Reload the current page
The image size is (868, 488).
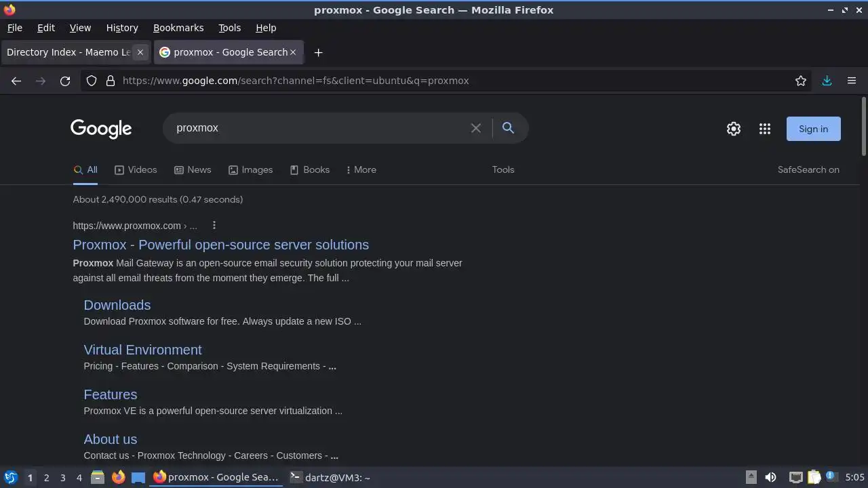(65, 81)
